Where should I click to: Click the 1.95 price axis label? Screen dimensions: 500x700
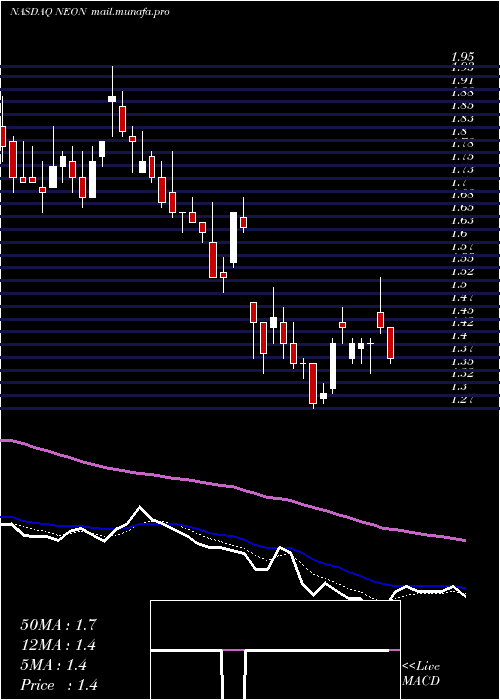click(x=462, y=57)
